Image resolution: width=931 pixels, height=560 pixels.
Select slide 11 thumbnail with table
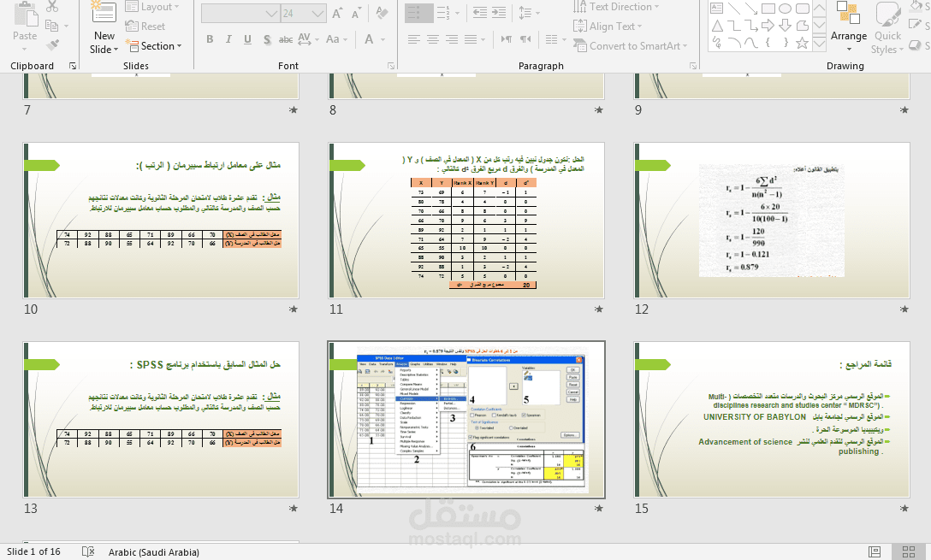tap(466, 220)
